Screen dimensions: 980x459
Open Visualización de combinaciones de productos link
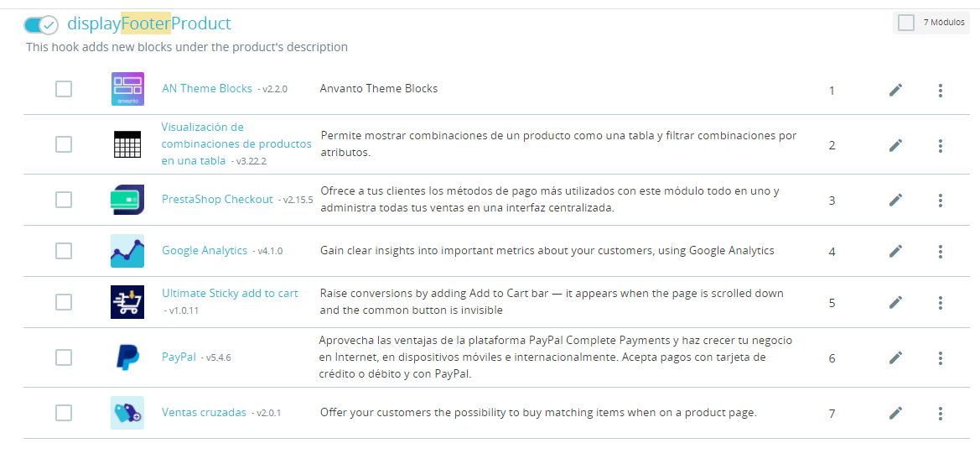click(236, 143)
